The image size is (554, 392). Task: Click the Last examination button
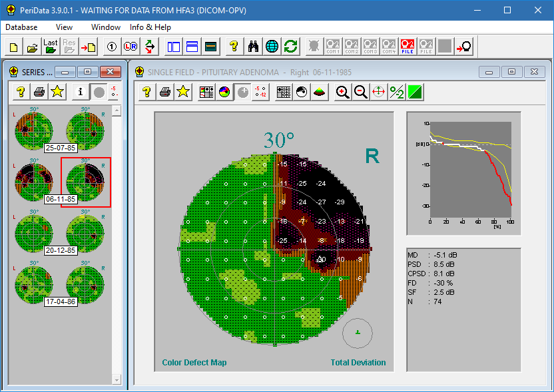pyautogui.click(x=51, y=47)
